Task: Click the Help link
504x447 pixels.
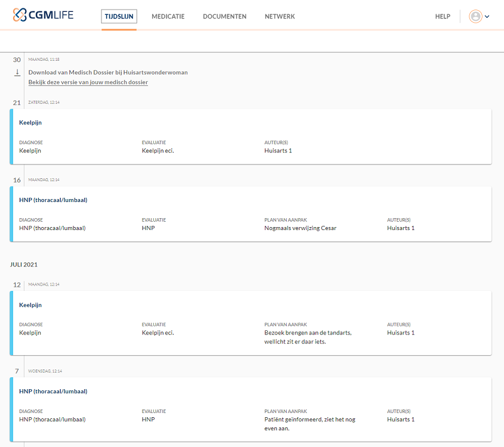Action: 443,17
